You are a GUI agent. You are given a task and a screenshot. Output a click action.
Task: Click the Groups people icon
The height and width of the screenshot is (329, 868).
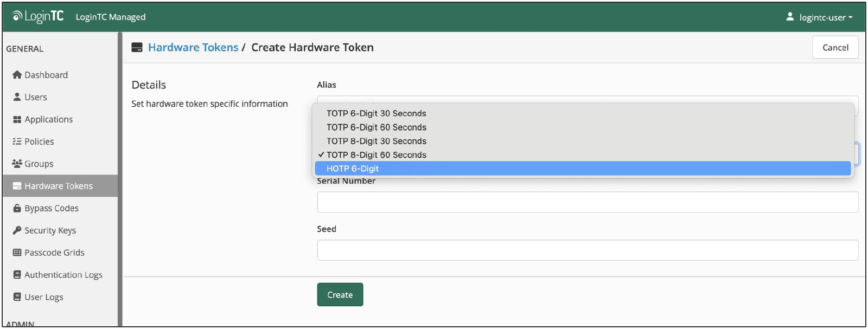[x=17, y=164]
